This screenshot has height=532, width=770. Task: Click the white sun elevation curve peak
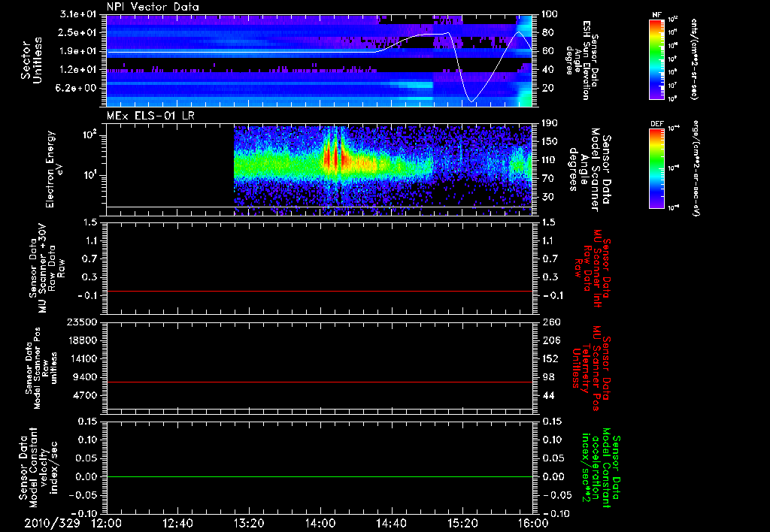click(x=519, y=32)
